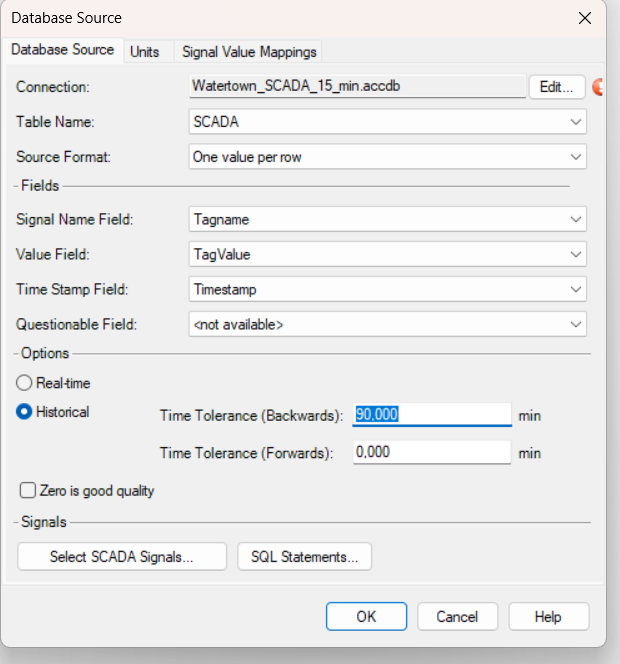Close the Database Source dialog
This screenshot has height=664, width=620.
pos(584,17)
